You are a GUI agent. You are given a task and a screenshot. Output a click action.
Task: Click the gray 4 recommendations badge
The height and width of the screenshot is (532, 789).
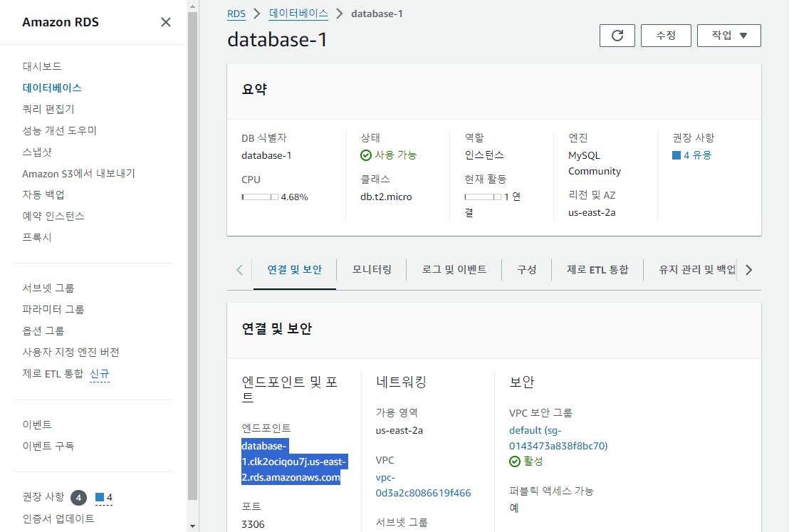point(78,498)
